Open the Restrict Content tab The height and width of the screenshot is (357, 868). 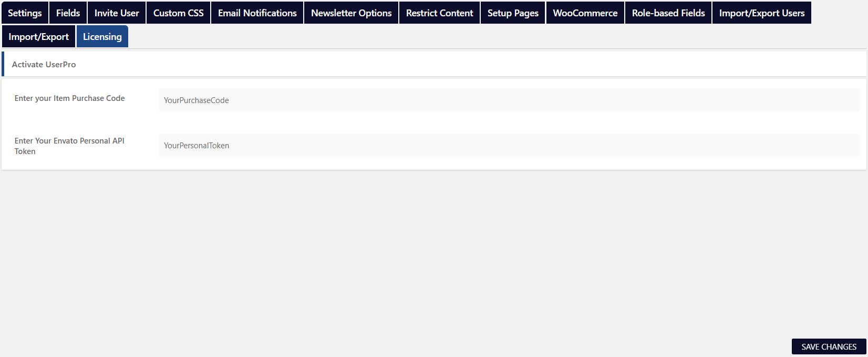(440, 13)
